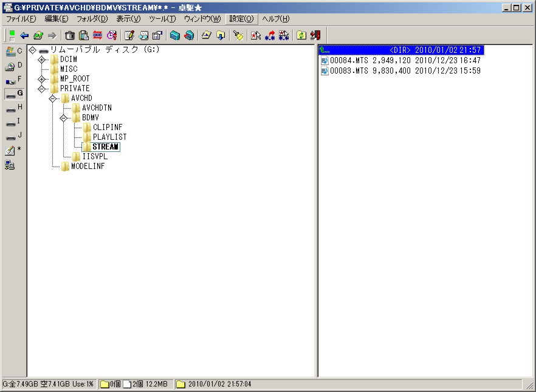This screenshot has height=392, width=536.
Task: Click the parent <DIR> entry in file list
Action: tap(401, 50)
